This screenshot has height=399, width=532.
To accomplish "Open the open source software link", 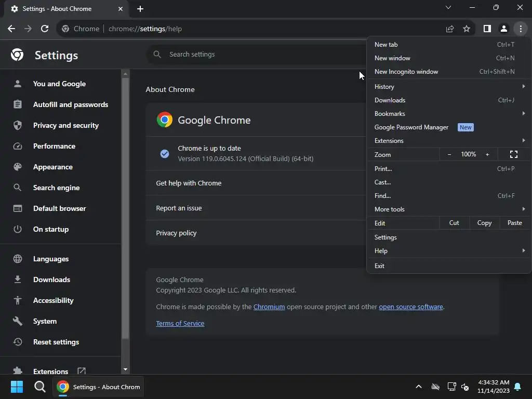I will (411, 307).
